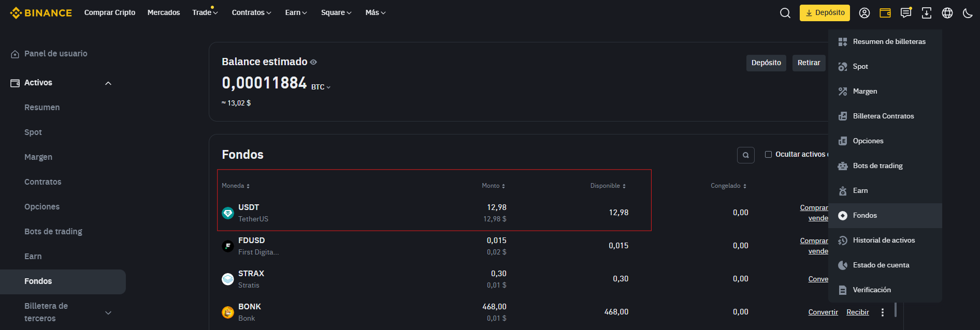The height and width of the screenshot is (330, 980).
Task: Click the STRAX coin icon
Action: tap(228, 279)
